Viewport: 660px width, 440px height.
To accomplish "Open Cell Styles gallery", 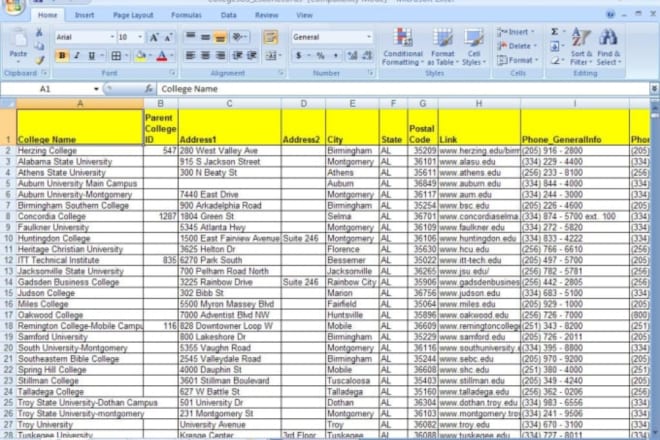I will pyautogui.click(x=474, y=47).
